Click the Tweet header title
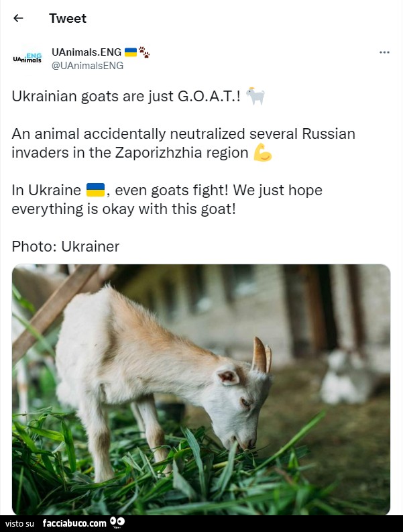The height and width of the screenshot is (532, 403). tap(68, 18)
